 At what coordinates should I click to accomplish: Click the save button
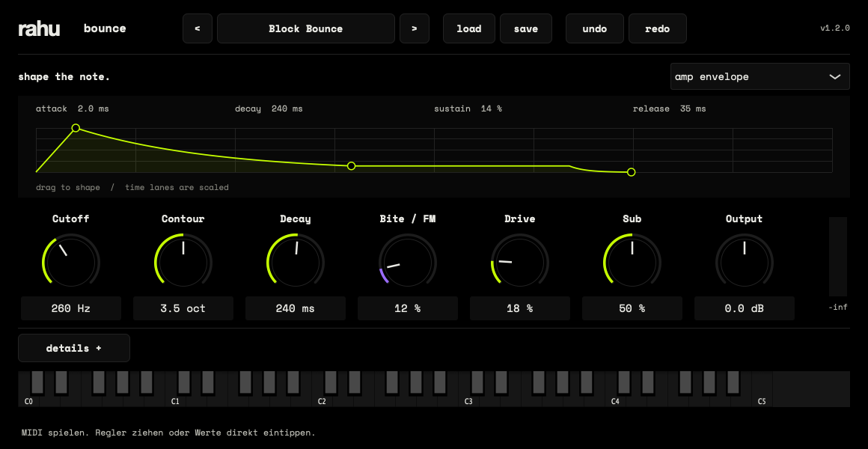(x=526, y=28)
